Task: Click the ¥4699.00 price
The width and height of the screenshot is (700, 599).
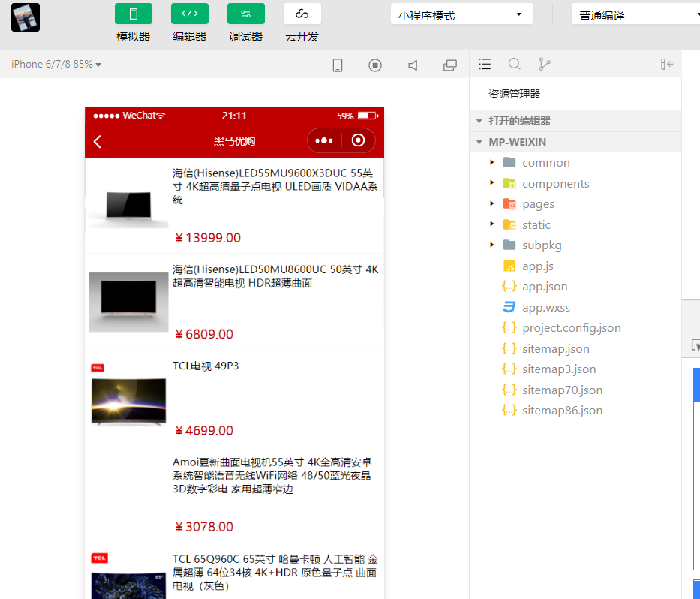Action: 204,431
